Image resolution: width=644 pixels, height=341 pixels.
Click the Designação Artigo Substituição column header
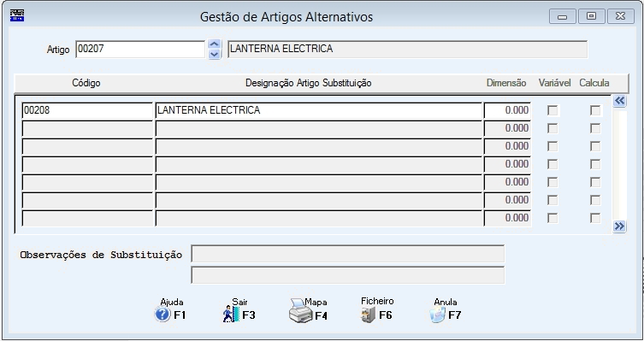[x=309, y=83]
